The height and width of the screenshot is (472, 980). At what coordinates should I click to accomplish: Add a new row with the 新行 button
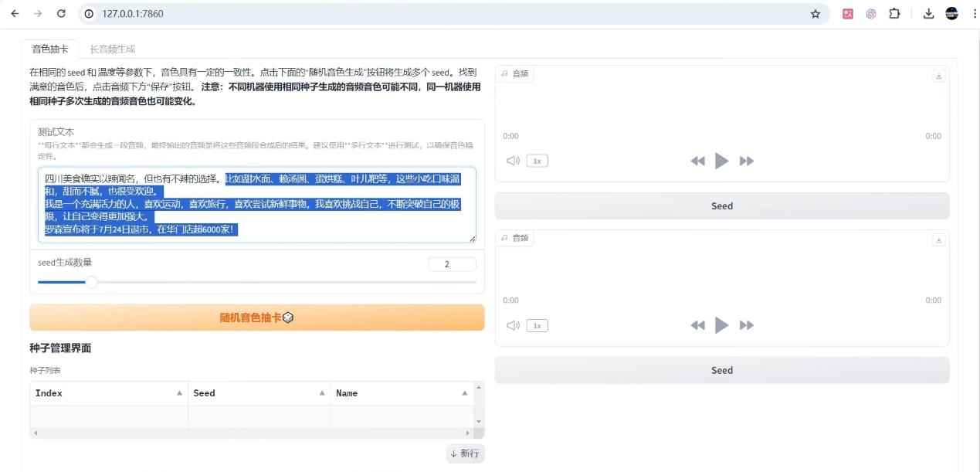[465, 453]
